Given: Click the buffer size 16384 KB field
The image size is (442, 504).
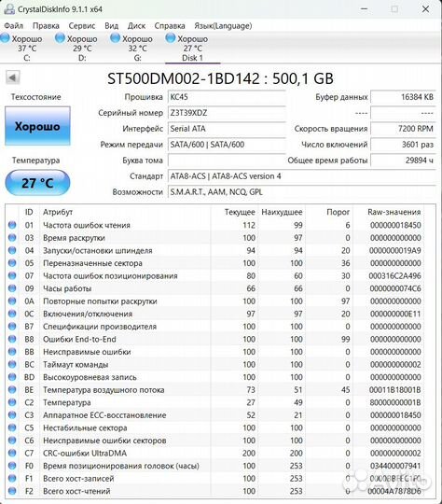Looking at the screenshot, I should tap(403, 97).
